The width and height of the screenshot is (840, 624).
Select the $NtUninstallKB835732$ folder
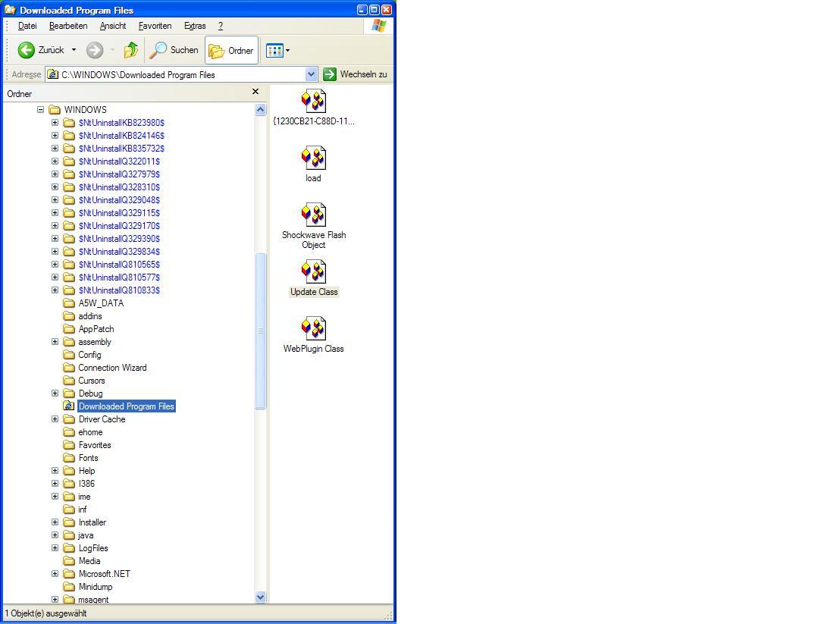click(x=121, y=149)
